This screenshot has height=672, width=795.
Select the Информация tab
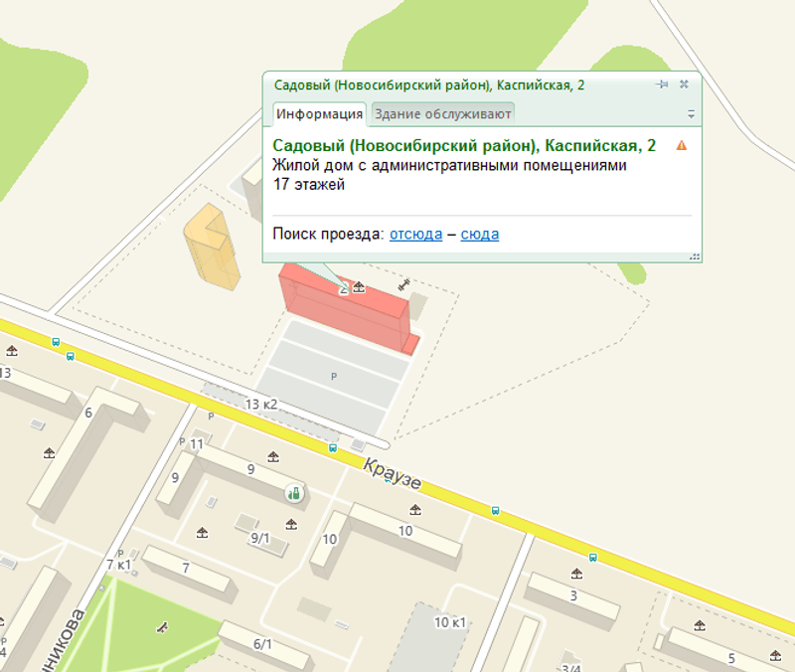click(x=319, y=113)
